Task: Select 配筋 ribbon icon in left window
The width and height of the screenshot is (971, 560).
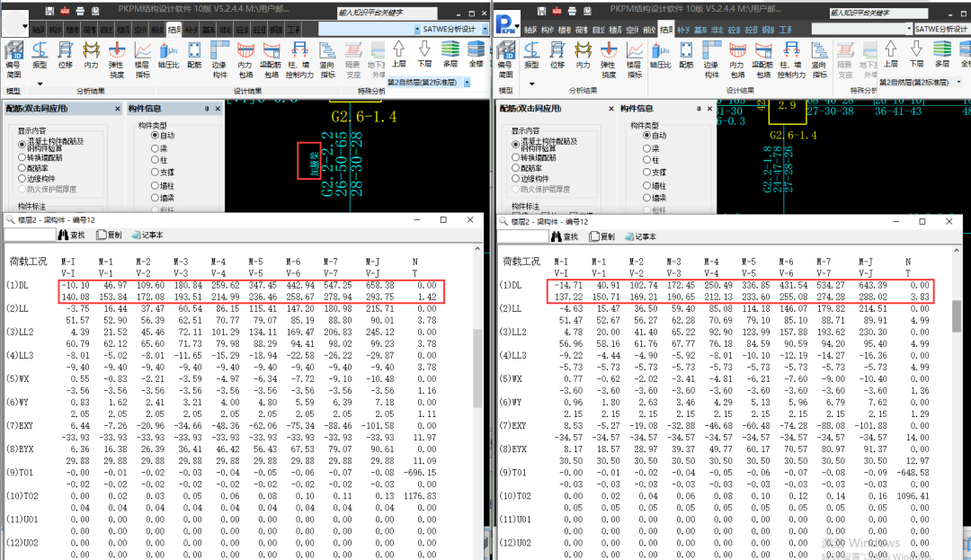Action: 194,56
